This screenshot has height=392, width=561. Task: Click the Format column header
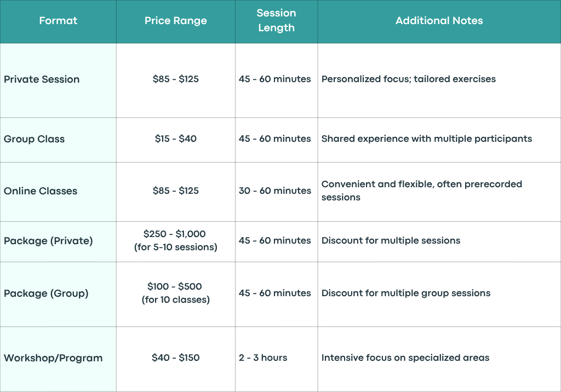coord(58,21)
